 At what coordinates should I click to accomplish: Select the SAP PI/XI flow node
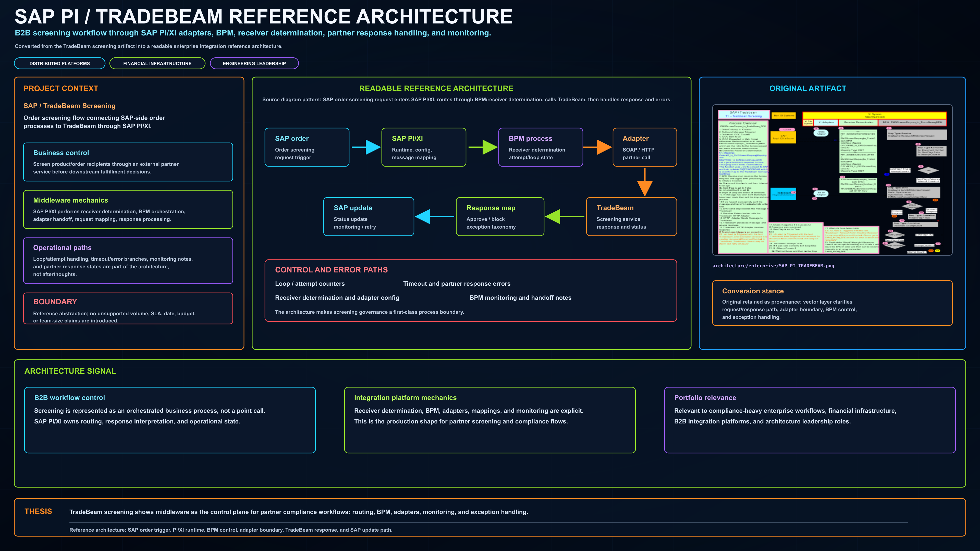click(423, 147)
